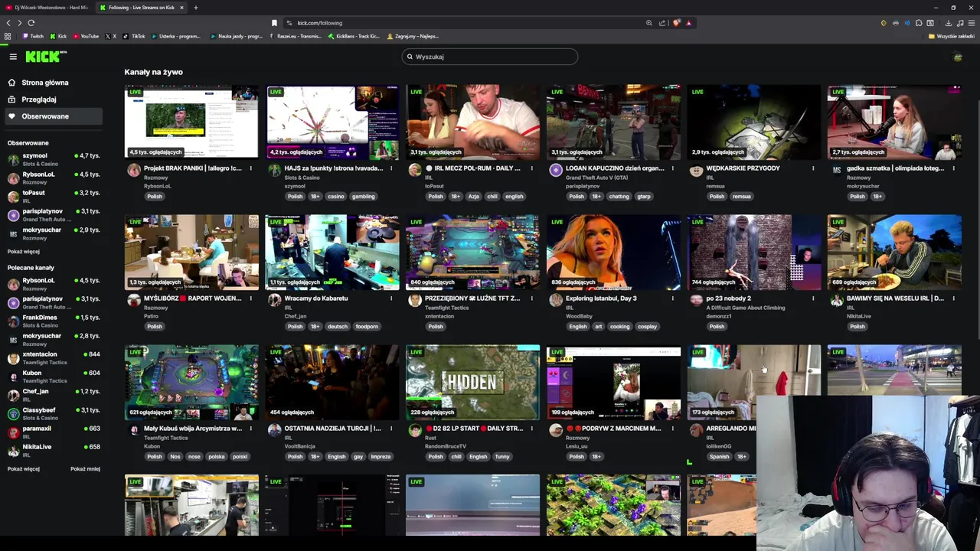The width and height of the screenshot is (980, 551).
Task: Click the funny tag under Rust stream
Action: tap(502, 456)
